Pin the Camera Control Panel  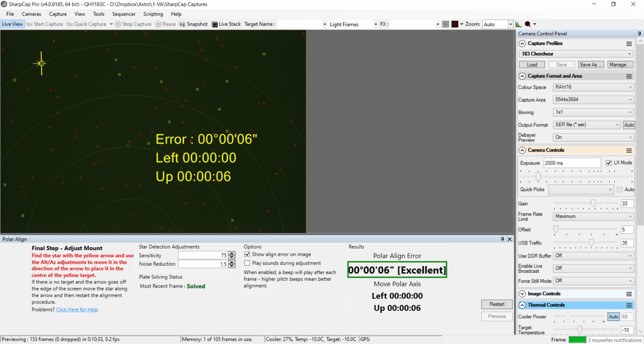click(639, 33)
